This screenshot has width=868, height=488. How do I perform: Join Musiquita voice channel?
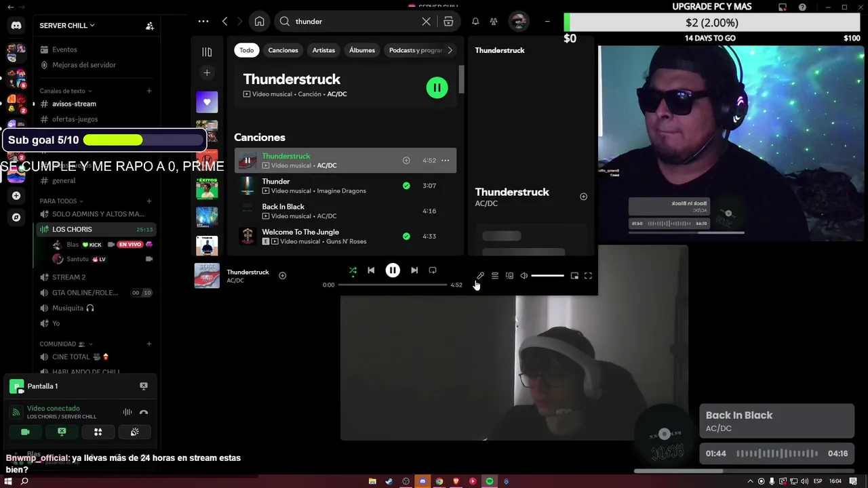click(x=95, y=308)
